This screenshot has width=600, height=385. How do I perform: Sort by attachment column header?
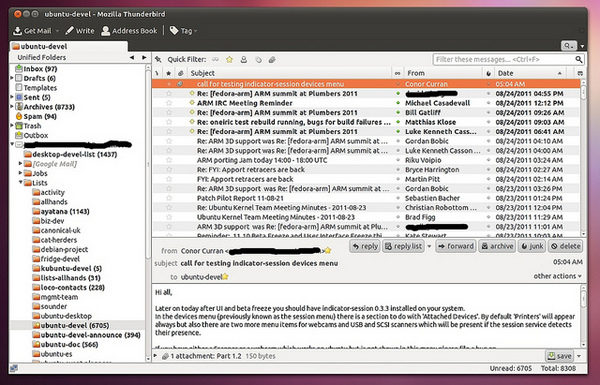tap(181, 73)
